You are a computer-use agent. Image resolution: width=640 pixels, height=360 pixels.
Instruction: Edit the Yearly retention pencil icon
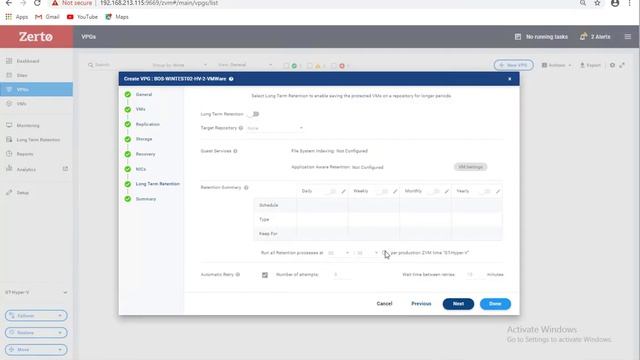(x=498, y=191)
